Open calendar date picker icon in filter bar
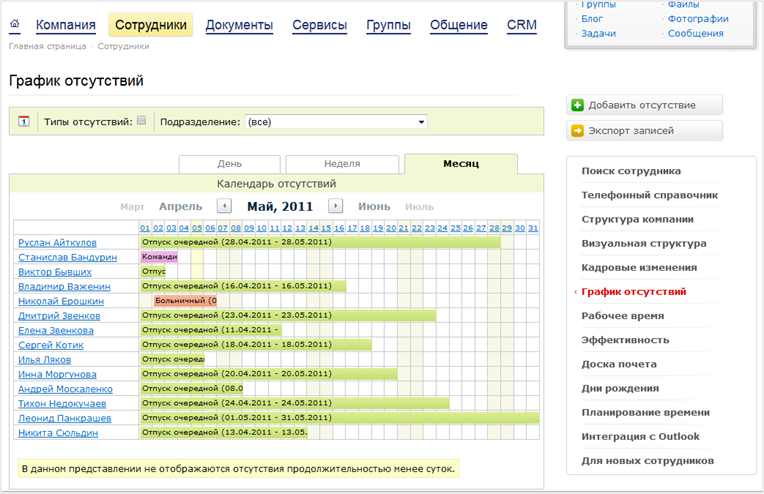This screenshot has height=494, width=764. 23,121
